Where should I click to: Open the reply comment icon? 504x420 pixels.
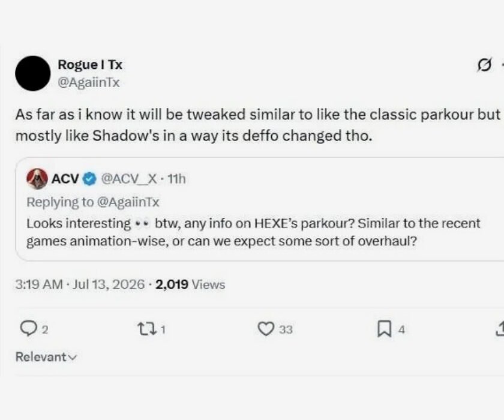click(x=28, y=329)
